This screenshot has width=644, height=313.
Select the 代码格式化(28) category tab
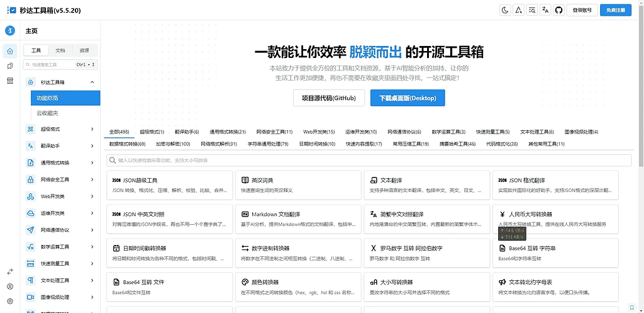click(502, 144)
